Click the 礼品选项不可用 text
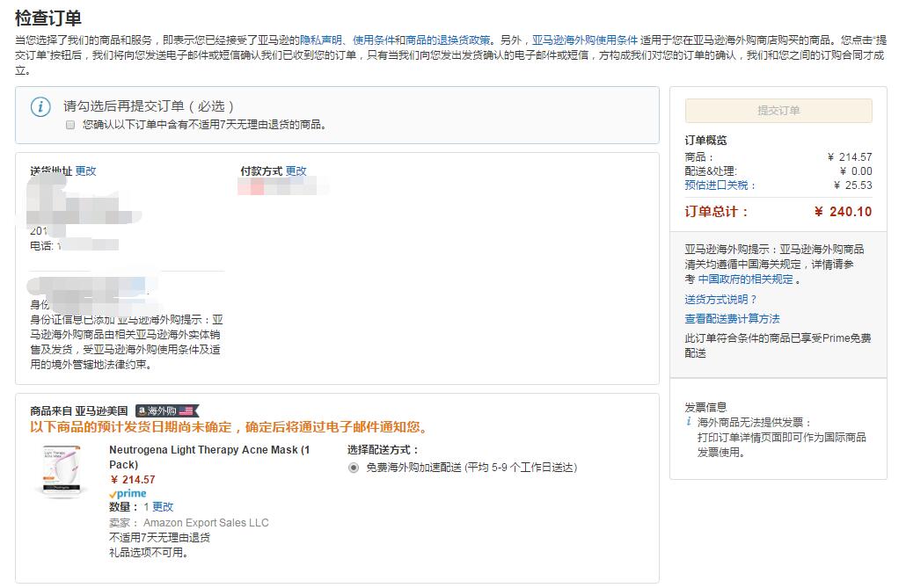 click(x=149, y=552)
